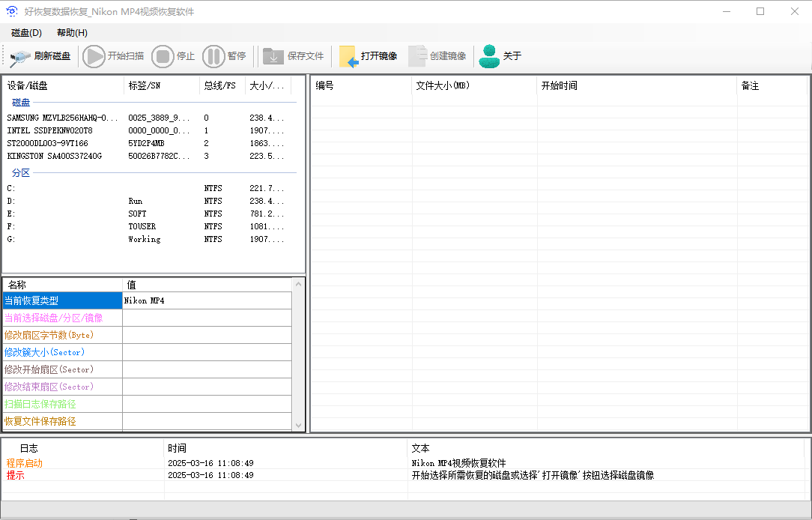Open the 磁盘(D) menu

point(26,33)
